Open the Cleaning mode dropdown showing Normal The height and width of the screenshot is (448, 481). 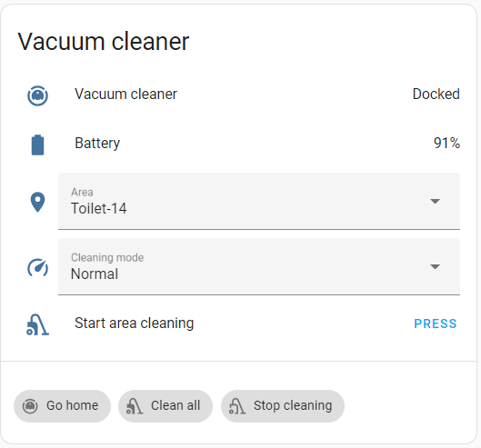[259, 267]
